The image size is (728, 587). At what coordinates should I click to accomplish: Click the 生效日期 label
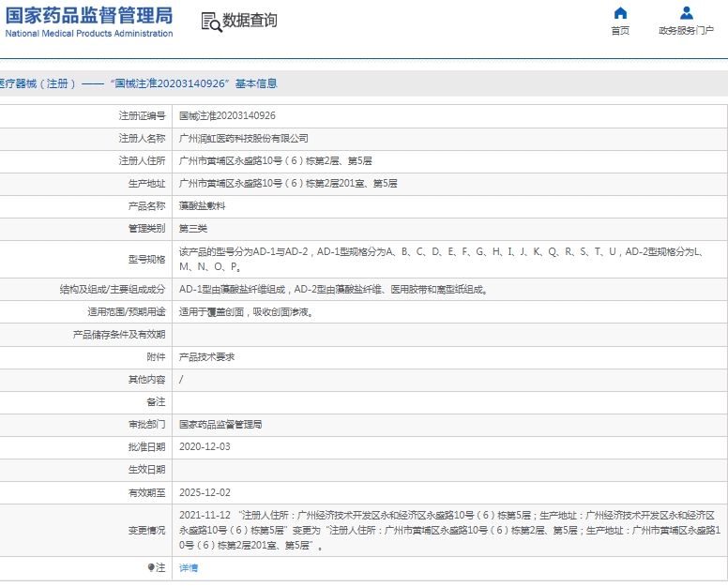pyautogui.click(x=146, y=470)
